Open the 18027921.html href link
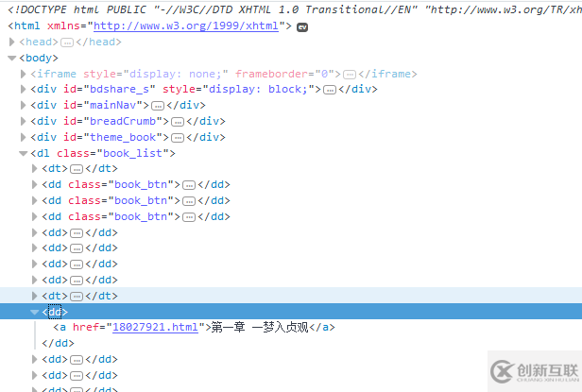Viewport: 582px width, 392px height. pyautogui.click(x=155, y=327)
